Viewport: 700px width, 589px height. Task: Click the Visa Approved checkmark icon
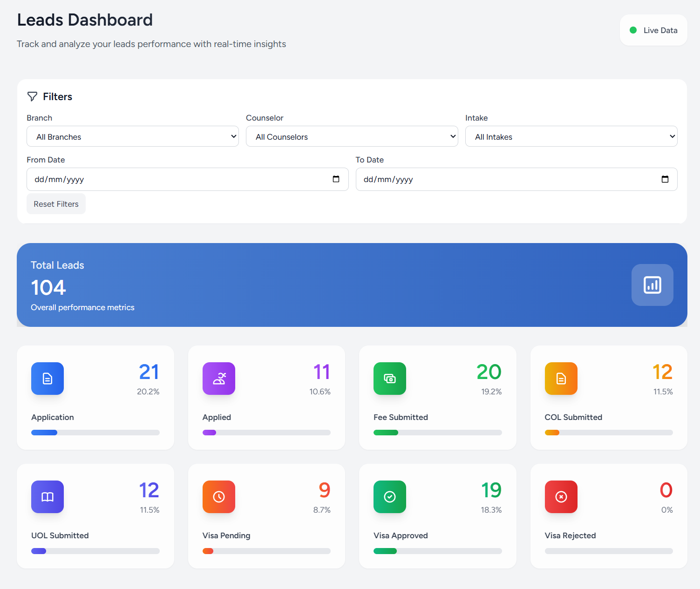click(x=389, y=497)
